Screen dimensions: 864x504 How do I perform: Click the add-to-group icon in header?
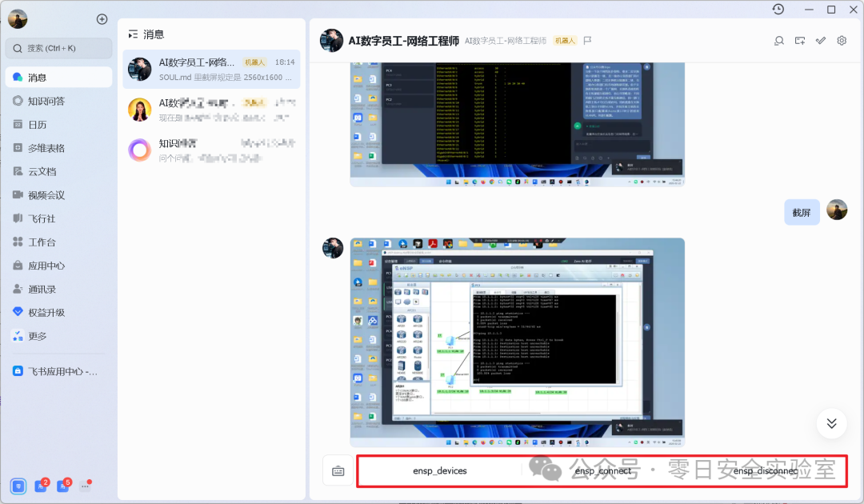pos(800,41)
